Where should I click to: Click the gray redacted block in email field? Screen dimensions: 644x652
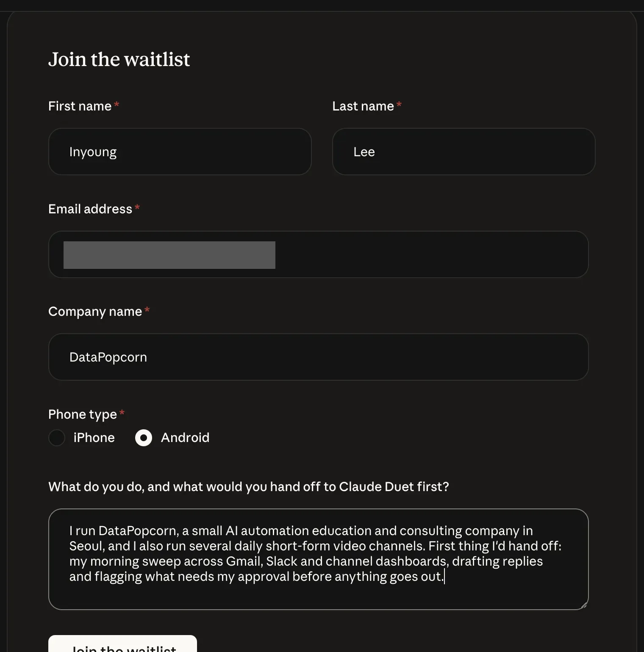[x=169, y=255]
